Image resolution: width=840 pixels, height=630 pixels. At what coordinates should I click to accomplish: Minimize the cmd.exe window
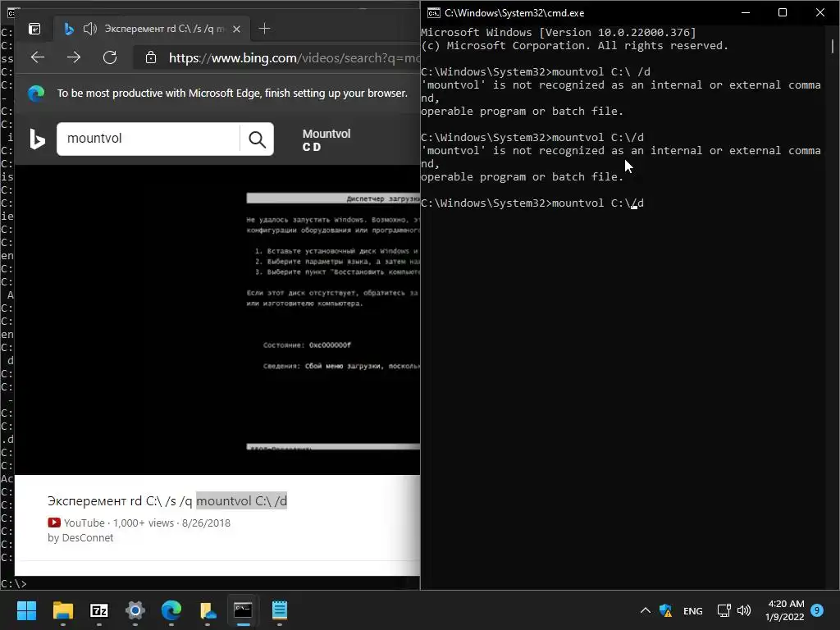(745, 13)
